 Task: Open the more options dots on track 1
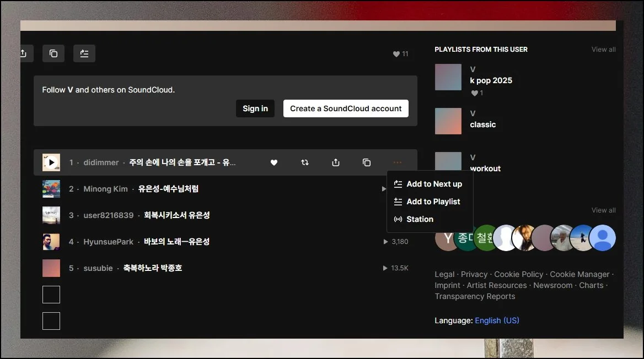397,162
